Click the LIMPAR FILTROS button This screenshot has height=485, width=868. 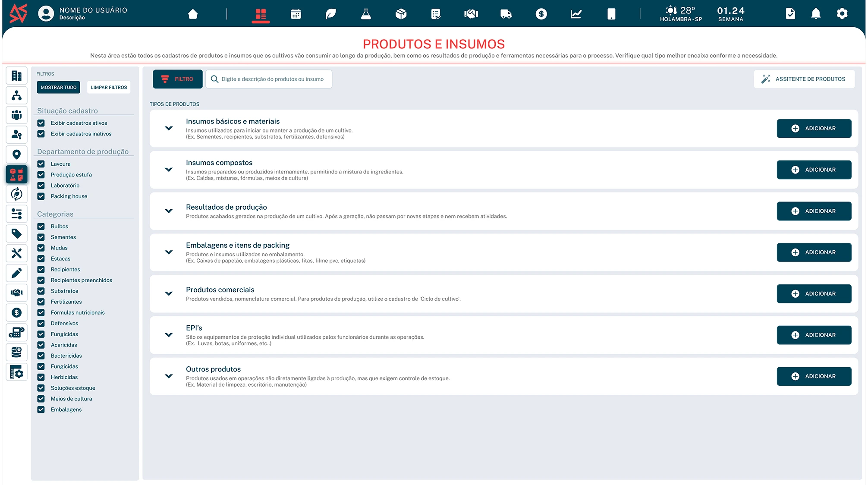click(109, 88)
